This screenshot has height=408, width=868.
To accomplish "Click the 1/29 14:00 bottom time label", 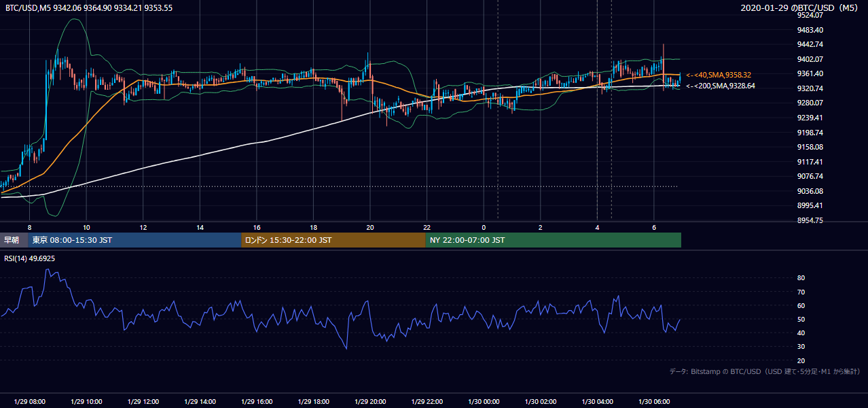I will click(x=200, y=402).
